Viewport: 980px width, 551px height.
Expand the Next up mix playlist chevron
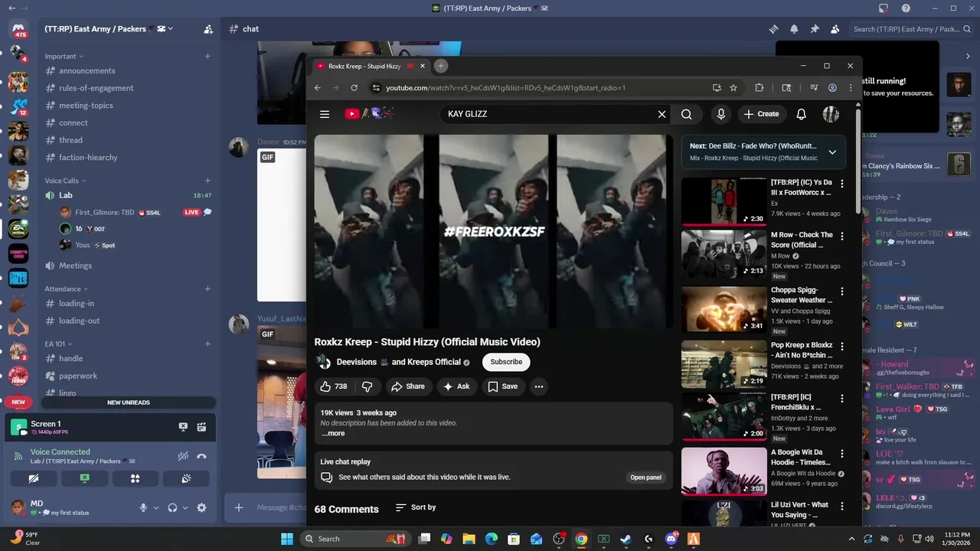pyautogui.click(x=832, y=152)
